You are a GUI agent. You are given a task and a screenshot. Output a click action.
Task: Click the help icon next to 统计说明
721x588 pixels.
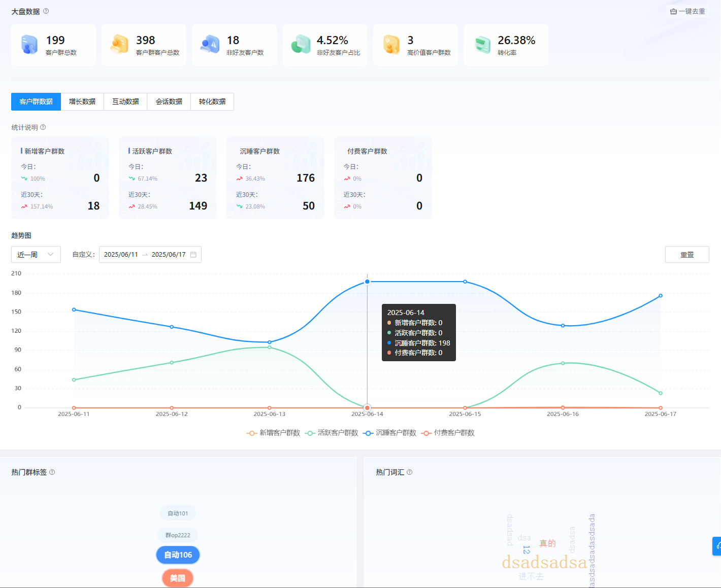43,127
